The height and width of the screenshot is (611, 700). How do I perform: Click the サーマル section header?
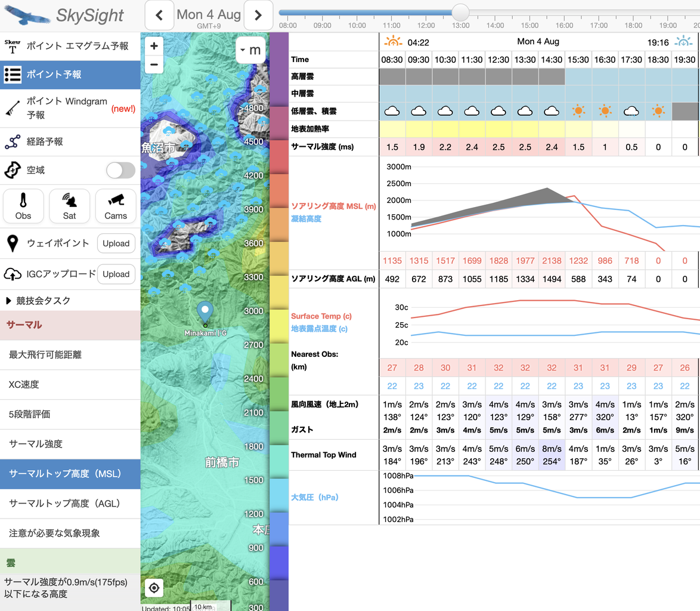[70, 325]
